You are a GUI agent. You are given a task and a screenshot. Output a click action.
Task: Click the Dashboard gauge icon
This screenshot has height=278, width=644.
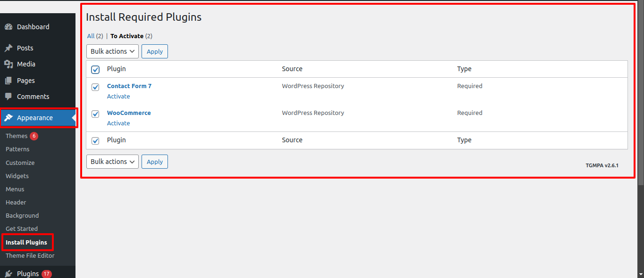tap(8, 27)
